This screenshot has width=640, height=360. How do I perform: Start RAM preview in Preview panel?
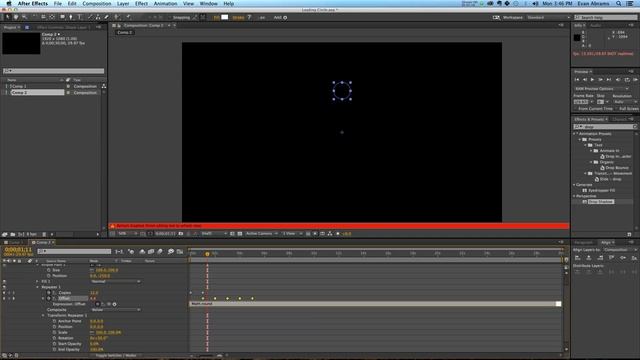pyautogui.click(x=635, y=80)
